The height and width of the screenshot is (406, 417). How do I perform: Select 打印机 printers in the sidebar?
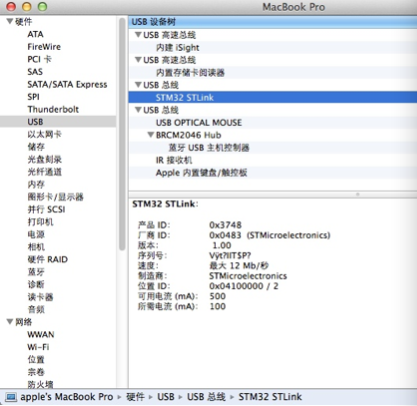[40, 222]
